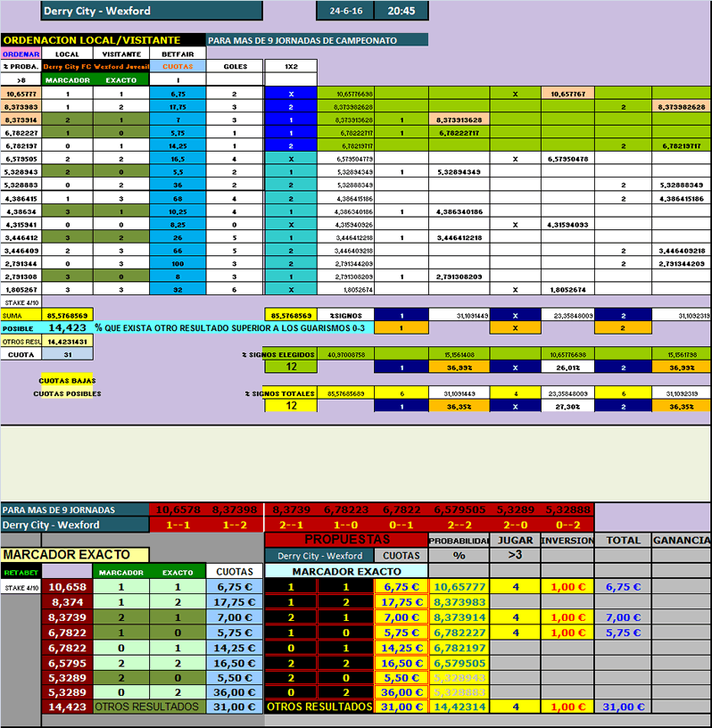Select the >8 cell below % PROBA.
This screenshot has height=728, width=712.
(21, 80)
